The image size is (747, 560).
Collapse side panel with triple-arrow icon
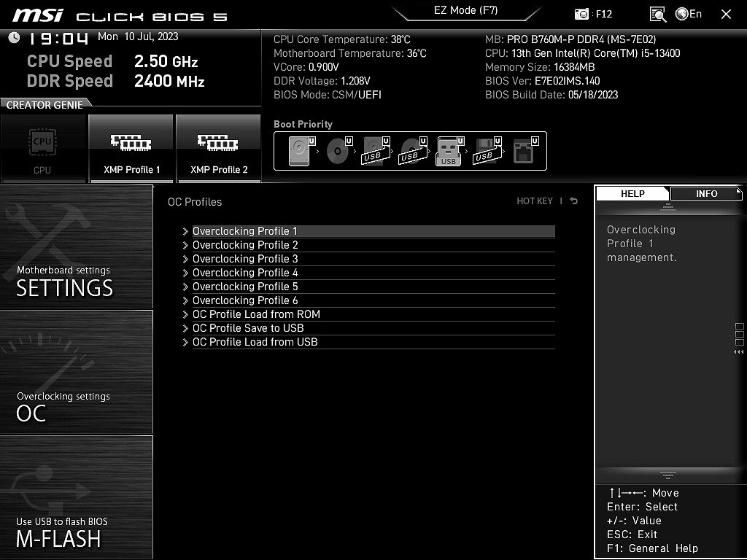point(739,352)
